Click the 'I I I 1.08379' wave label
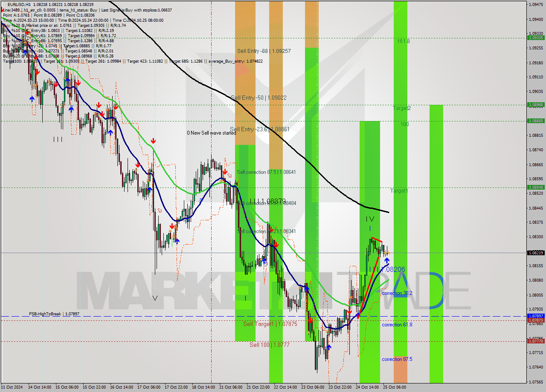546x392 pixels. (x=268, y=201)
